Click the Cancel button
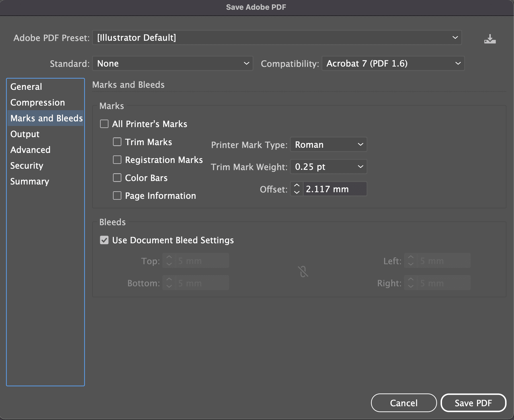 point(404,403)
